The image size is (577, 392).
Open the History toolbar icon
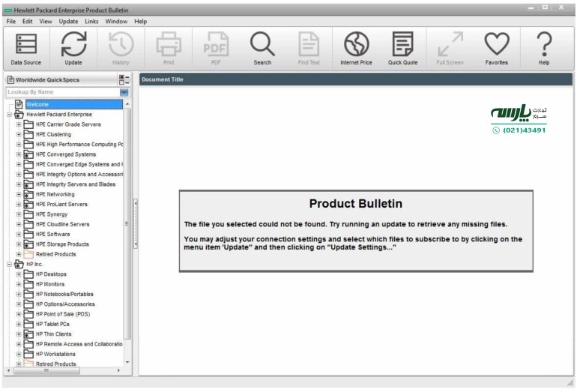click(x=121, y=44)
